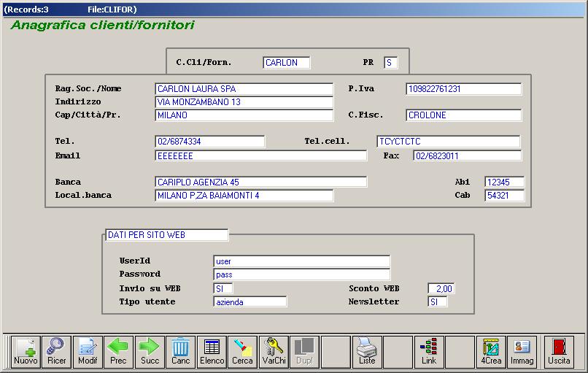Click the Local.banca field

244,196
